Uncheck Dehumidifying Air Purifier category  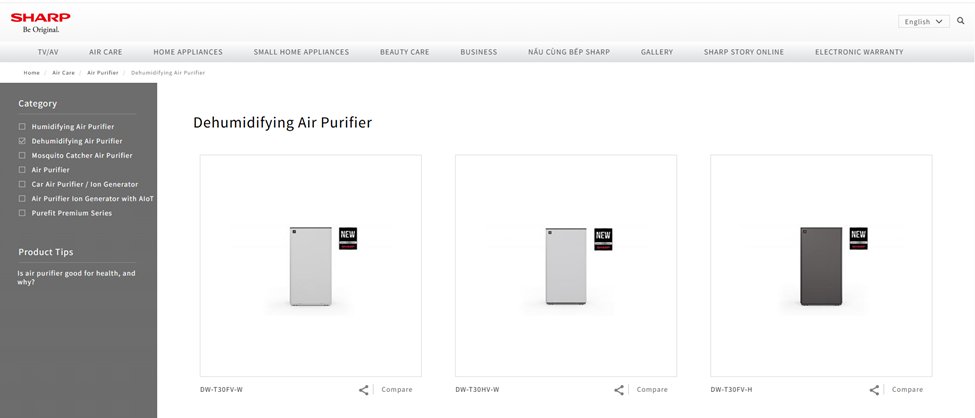point(22,141)
